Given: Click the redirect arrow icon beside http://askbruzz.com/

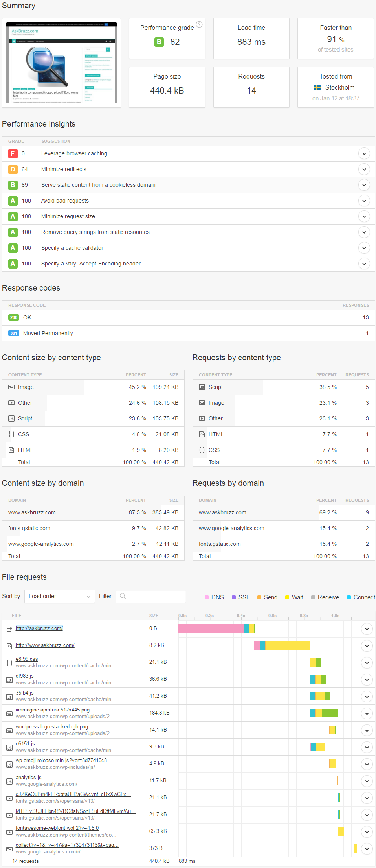Looking at the screenshot, I should click(9, 629).
